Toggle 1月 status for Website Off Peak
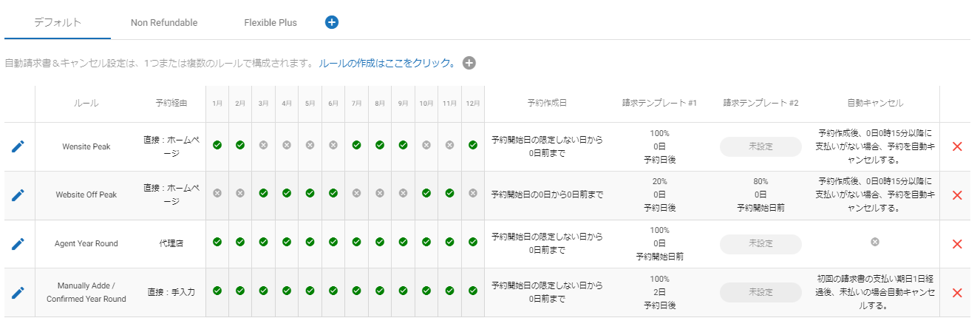The width and height of the screenshot is (980, 335). [x=217, y=193]
